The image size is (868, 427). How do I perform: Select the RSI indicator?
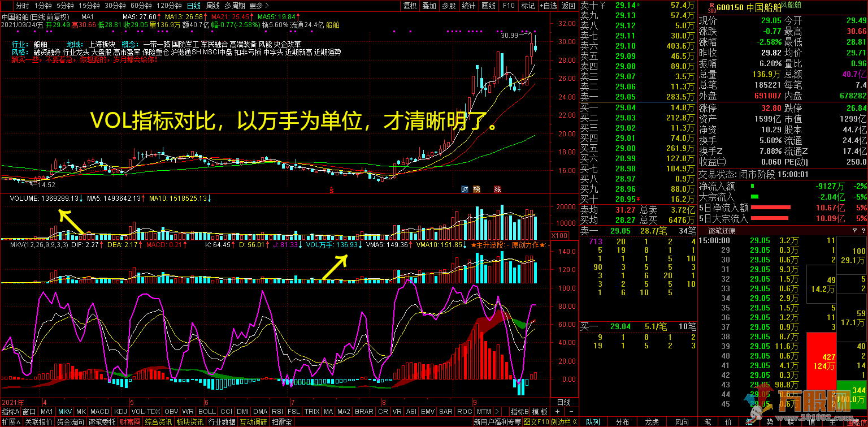click(x=277, y=412)
